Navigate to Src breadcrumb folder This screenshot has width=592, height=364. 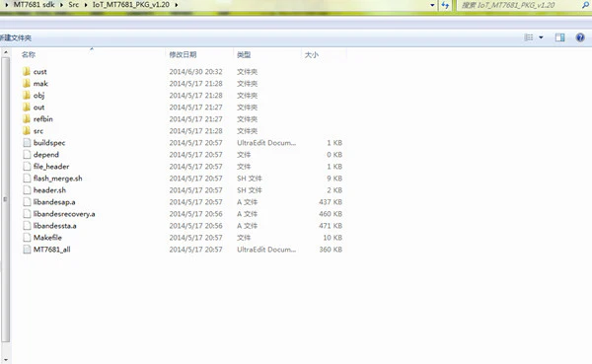click(x=74, y=5)
